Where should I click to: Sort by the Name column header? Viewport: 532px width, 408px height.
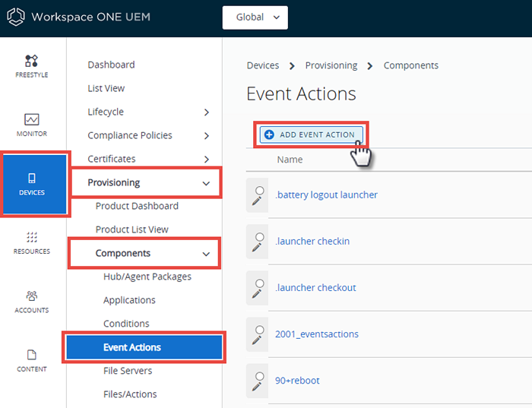(290, 160)
